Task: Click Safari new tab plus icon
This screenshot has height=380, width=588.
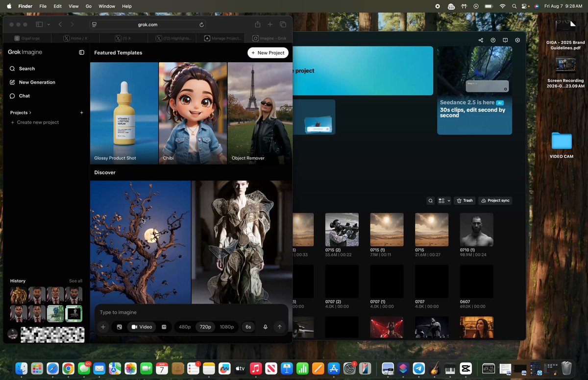Action: (270, 24)
